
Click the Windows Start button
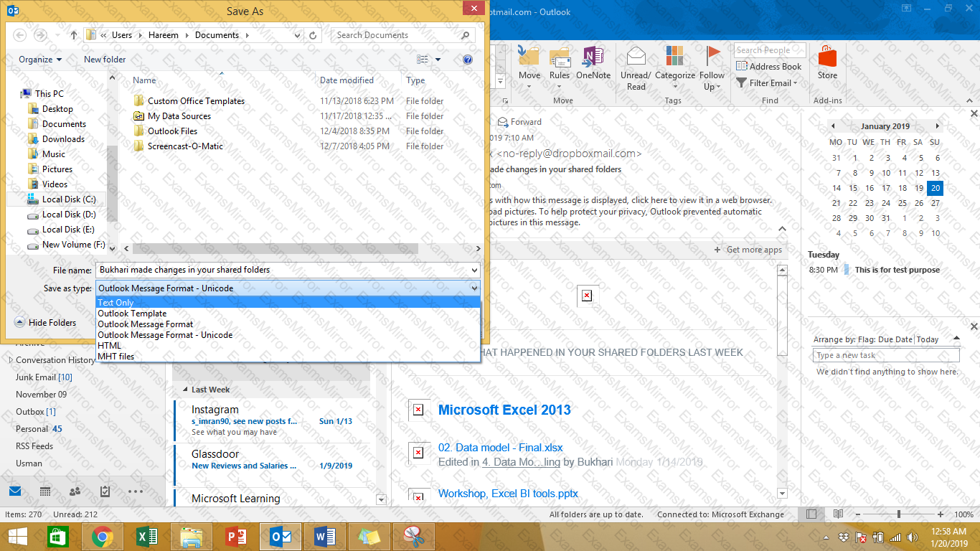[x=18, y=537]
